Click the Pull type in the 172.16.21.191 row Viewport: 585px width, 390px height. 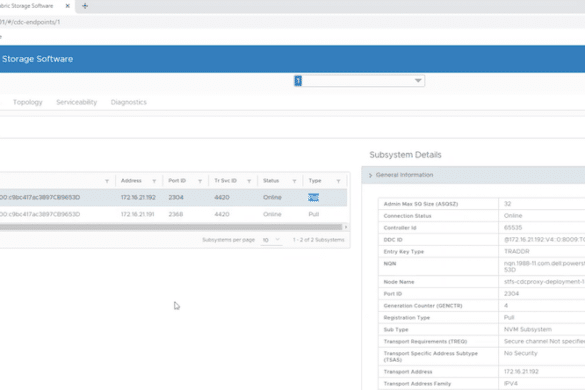coord(314,214)
